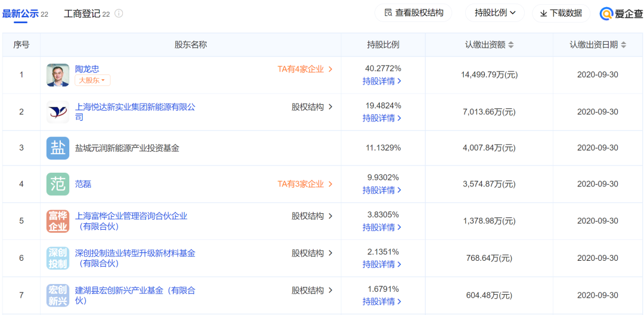Click the 768.64万(元) amount cell
The width and height of the screenshot is (644, 315).
coord(489,258)
